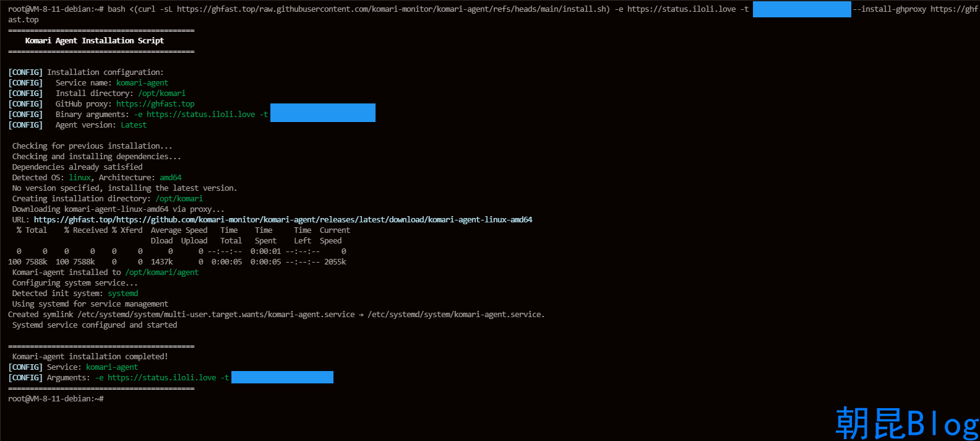The image size is (980, 441).
Task: Click the detected init system systemd value
Action: [x=123, y=294]
